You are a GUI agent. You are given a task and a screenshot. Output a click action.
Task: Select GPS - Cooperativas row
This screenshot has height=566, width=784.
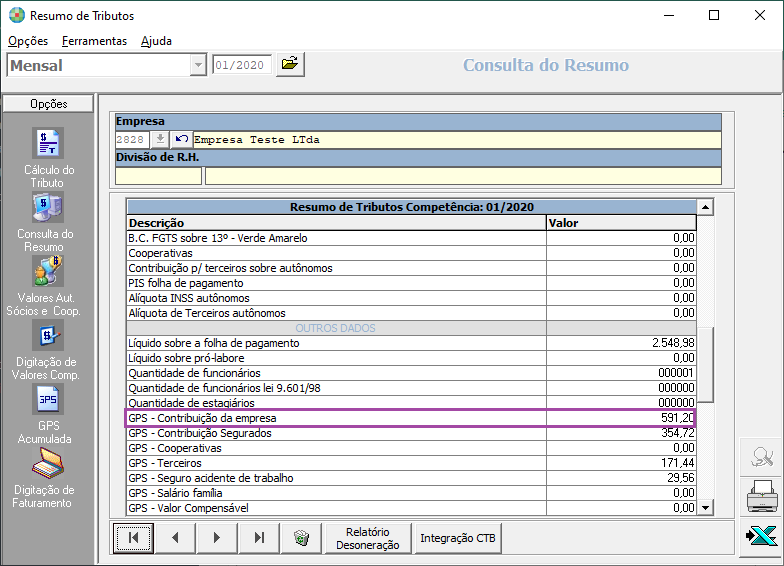coord(411,448)
